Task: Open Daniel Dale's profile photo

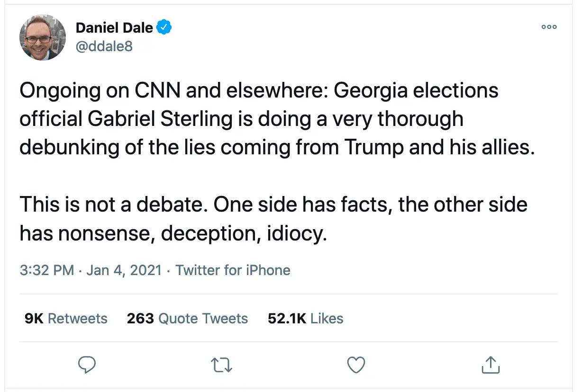Action: click(x=43, y=37)
